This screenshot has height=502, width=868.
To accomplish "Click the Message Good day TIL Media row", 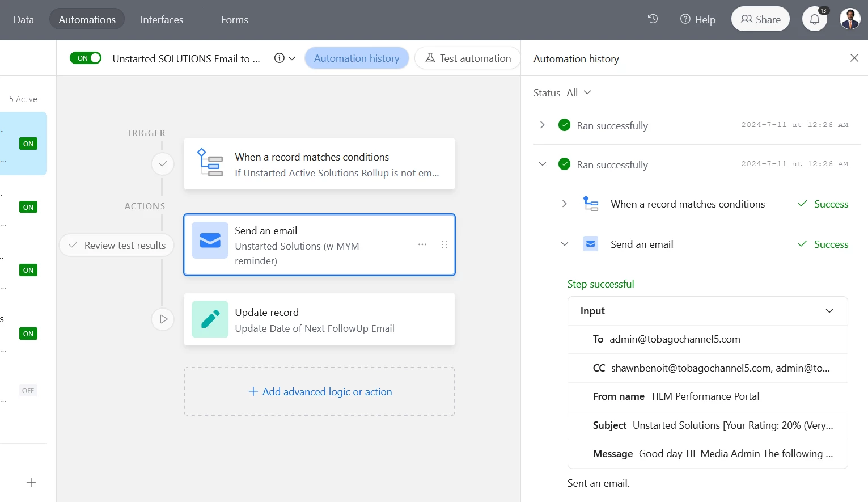I will (x=708, y=454).
